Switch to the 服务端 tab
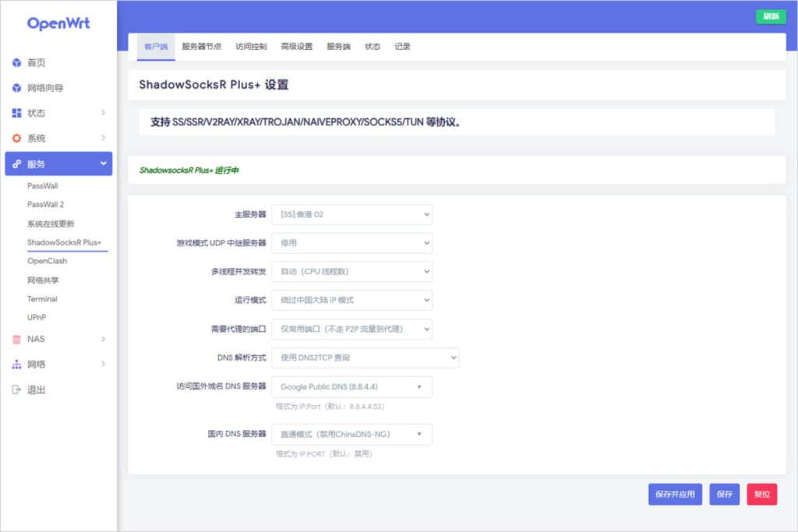This screenshot has height=532, width=798. (x=338, y=47)
